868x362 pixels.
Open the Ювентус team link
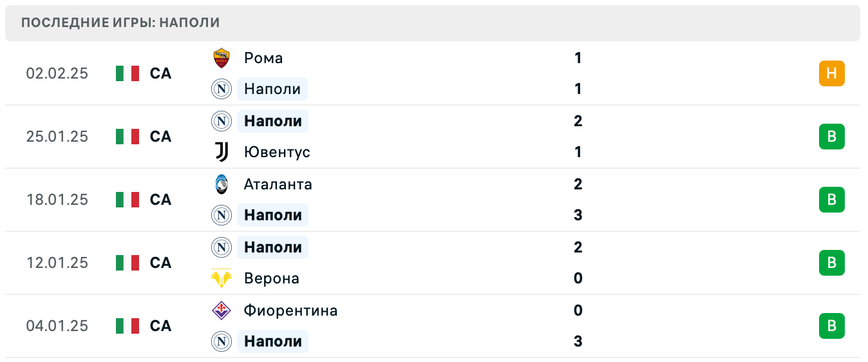click(277, 152)
